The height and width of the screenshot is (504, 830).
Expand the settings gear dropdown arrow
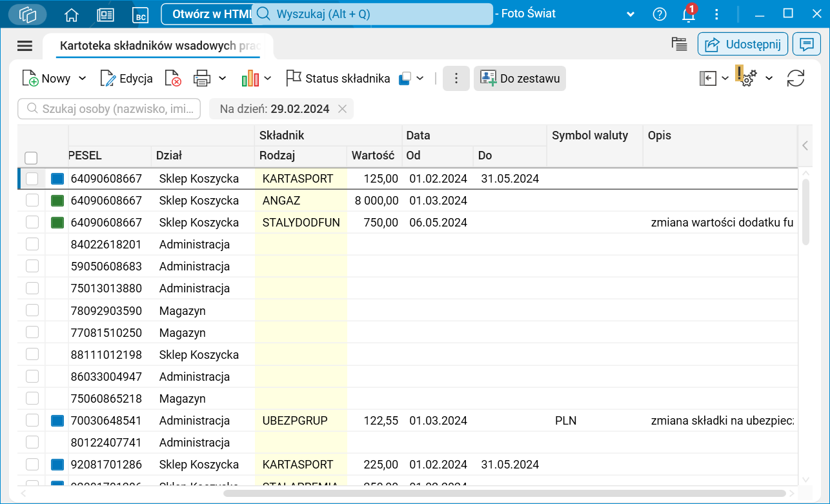click(769, 79)
